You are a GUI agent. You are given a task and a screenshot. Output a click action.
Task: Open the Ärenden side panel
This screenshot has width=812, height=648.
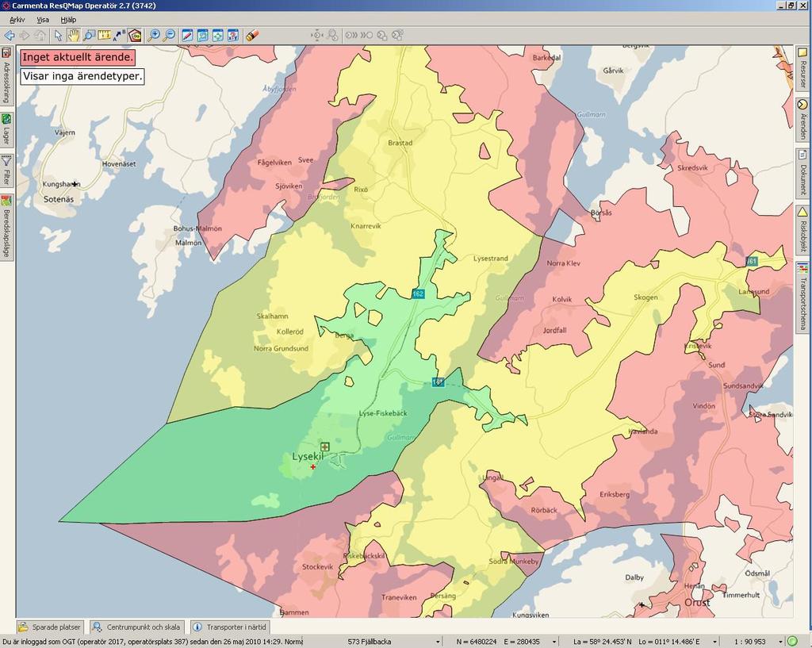click(802, 120)
